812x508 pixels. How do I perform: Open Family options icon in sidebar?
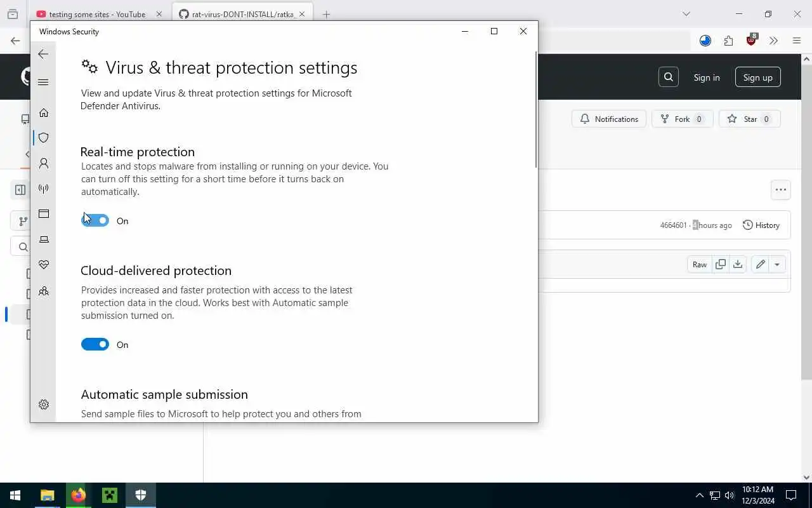(44, 291)
